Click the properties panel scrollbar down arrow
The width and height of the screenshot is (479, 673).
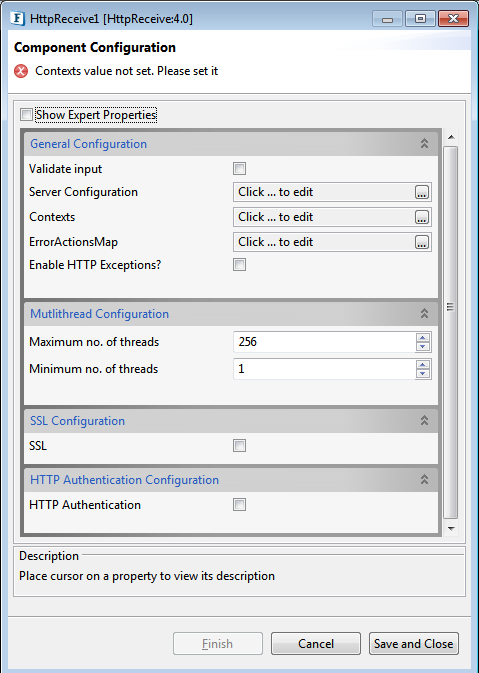tap(451, 529)
